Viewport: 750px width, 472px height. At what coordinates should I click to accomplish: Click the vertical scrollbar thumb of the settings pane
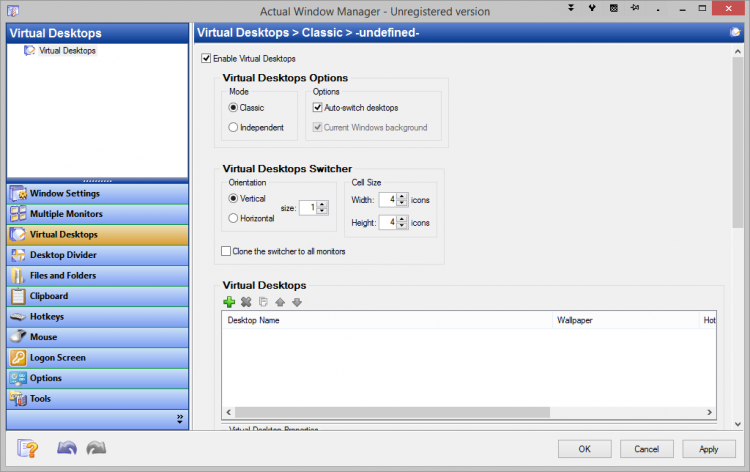[x=738, y=143]
